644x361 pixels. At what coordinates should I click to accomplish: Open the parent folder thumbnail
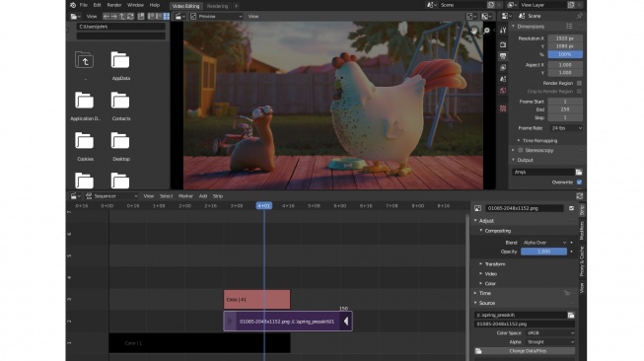point(84,60)
